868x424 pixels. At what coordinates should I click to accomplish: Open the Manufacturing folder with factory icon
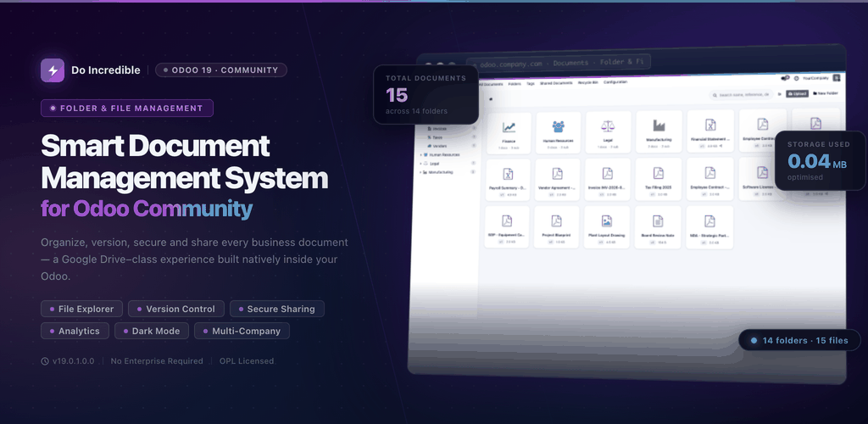659,131
